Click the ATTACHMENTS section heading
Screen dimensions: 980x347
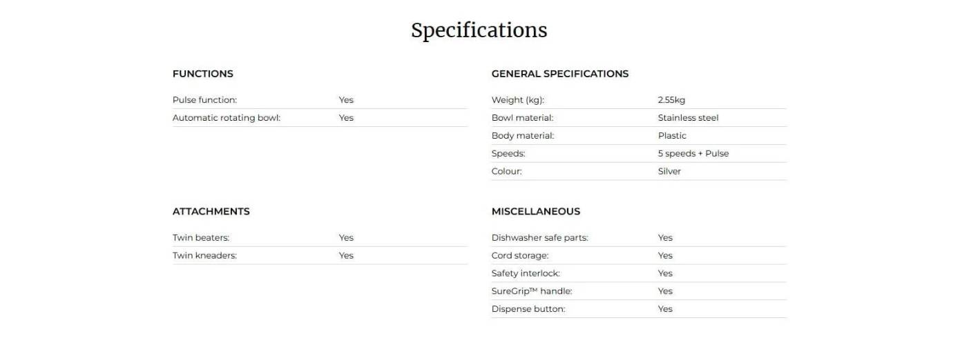[x=211, y=212]
